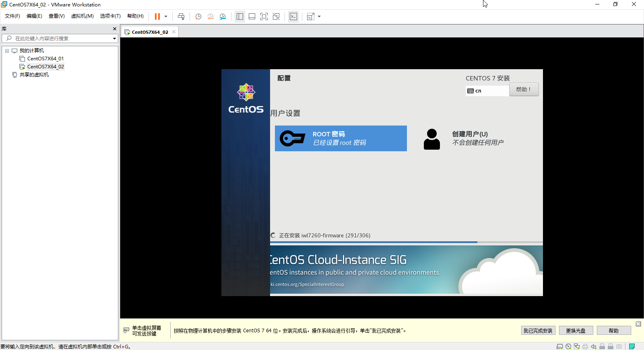Click the hard disk status icon
Image resolution: width=644 pixels, height=350 pixels.
point(559,346)
